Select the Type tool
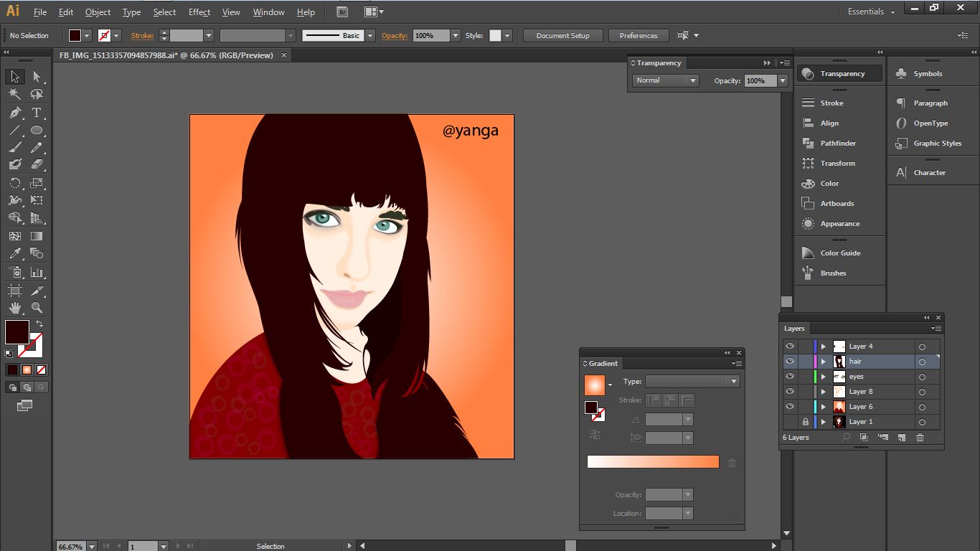The image size is (980, 551). [37, 113]
